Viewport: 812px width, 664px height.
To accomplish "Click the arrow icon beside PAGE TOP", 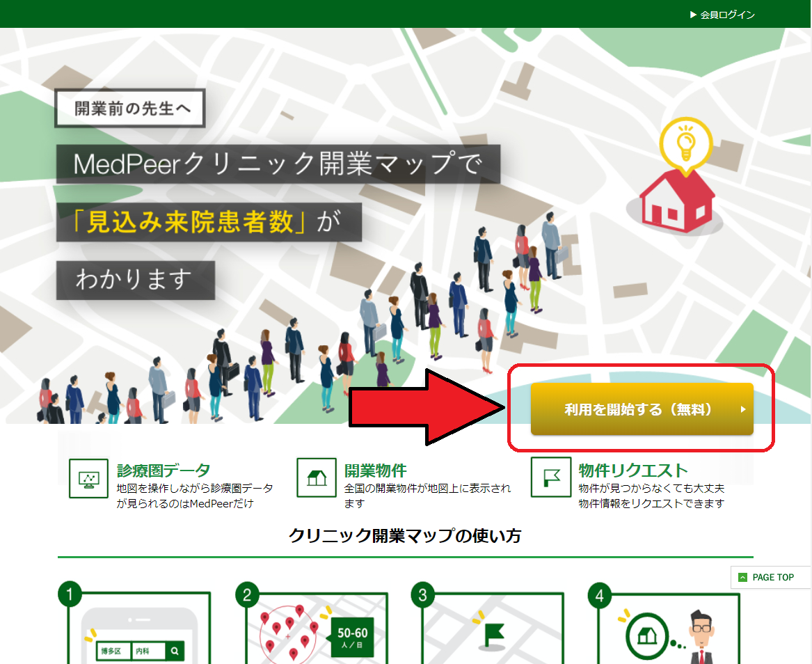I will click(742, 577).
